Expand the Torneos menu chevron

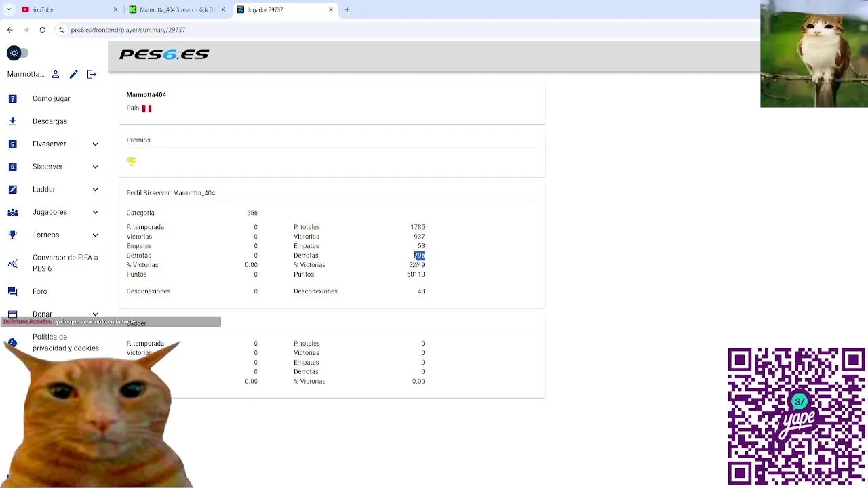pyautogui.click(x=95, y=235)
